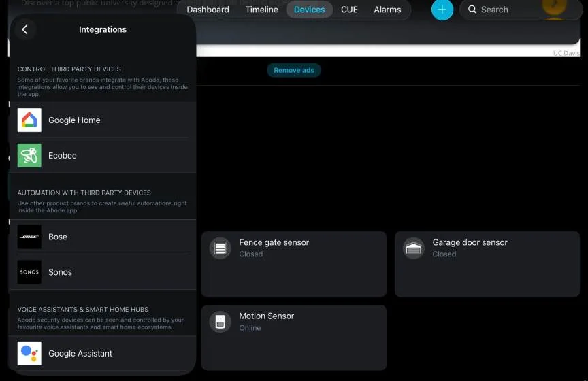This screenshot has width=588, height=381.
Task: Click the Fence gate sensor icon
Action: (220, 248)
